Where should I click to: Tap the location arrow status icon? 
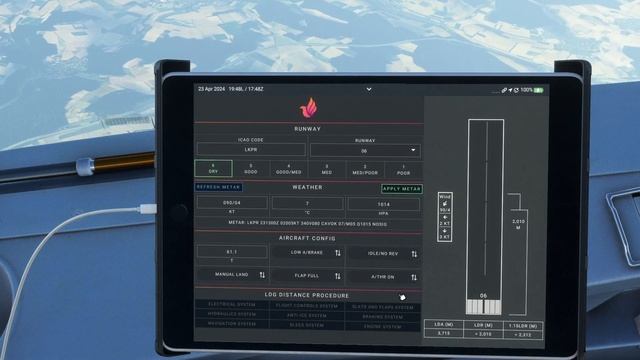[510, 90]
